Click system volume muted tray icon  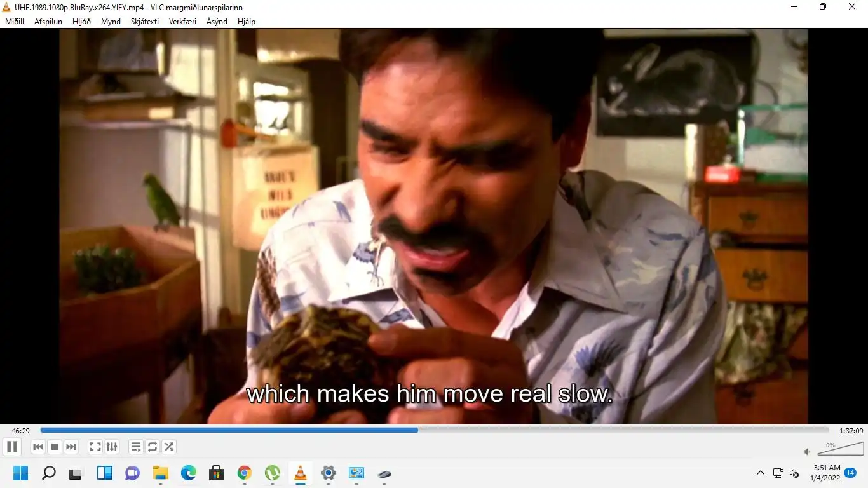[x=794, y=473]
